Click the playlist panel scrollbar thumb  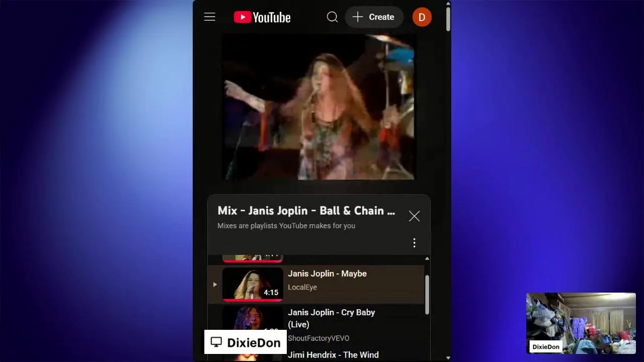point(427,295)
